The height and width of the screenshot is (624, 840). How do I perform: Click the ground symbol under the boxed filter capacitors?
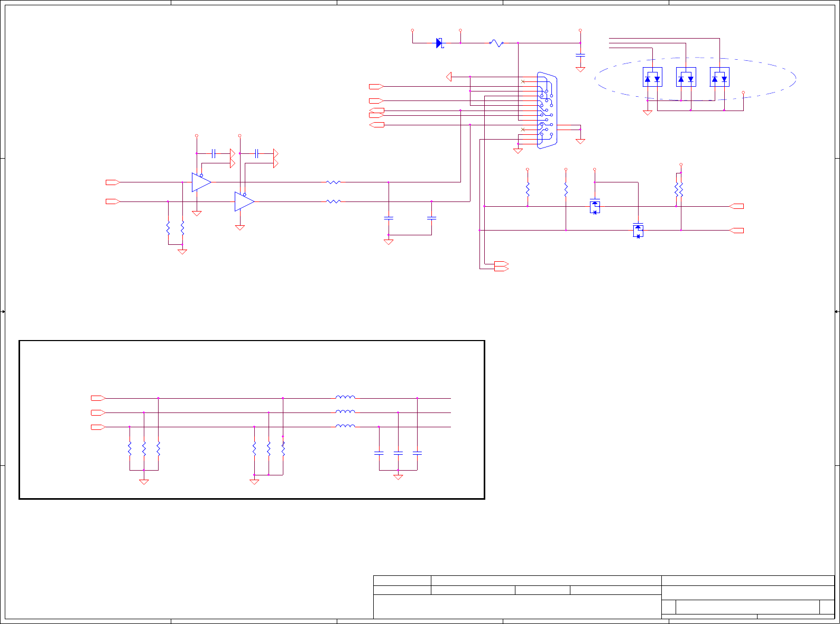point(398,477)
